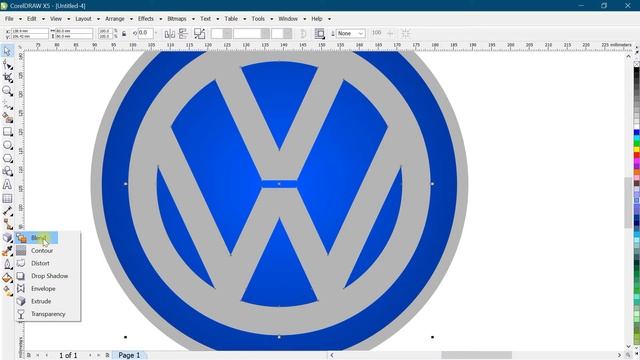Viewport: 640px width, 360px height.
Task: Choose Distort from the effects flyout
Action: tap(40, 263)
